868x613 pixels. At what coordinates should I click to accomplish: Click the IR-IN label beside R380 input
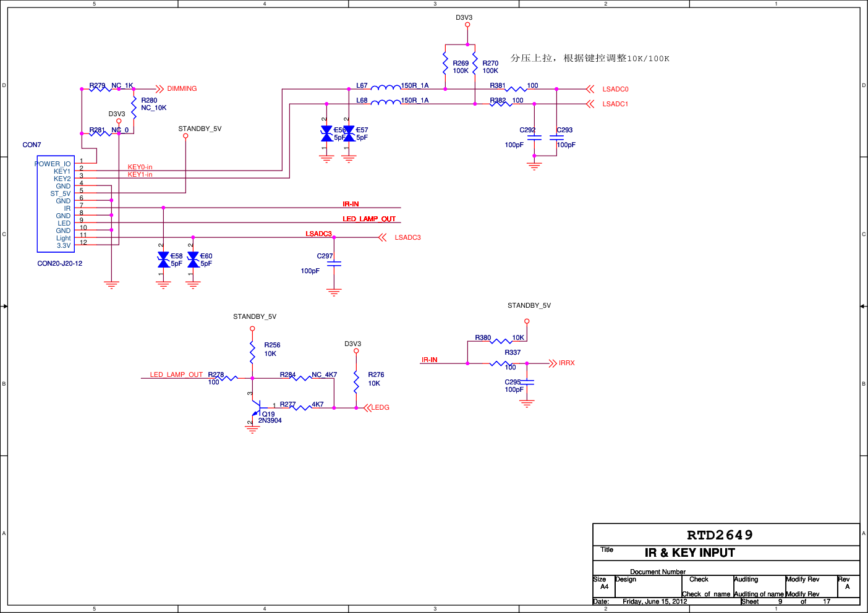tap(430, 360)
